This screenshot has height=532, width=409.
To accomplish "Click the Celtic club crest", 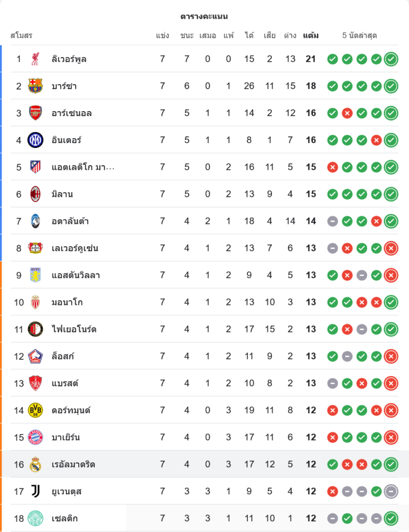I will (35, 518).
